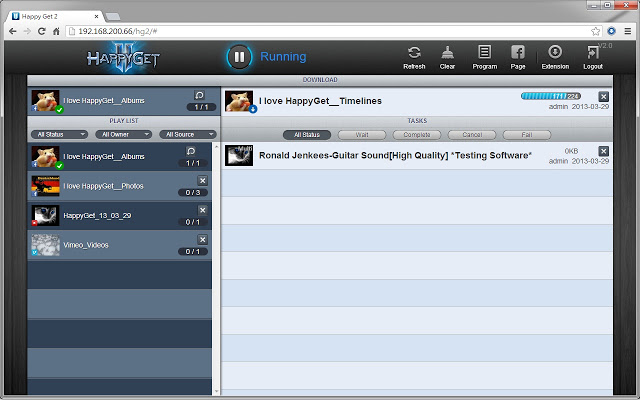This screenshot has height=400, width=640.
Task: Click the 0 / 3 count on Photos
Action: (x=193, y=192)
